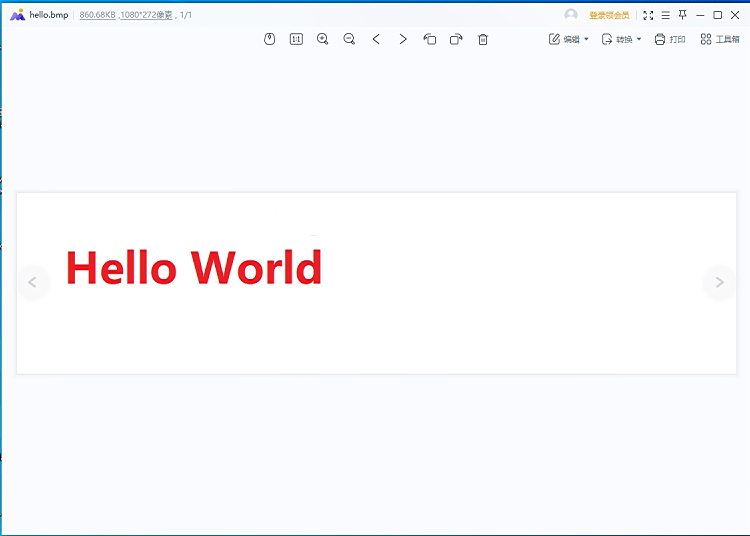Zoom in using the magnifier plus icon
Screen dimensions: 750x536
[322, 39]
